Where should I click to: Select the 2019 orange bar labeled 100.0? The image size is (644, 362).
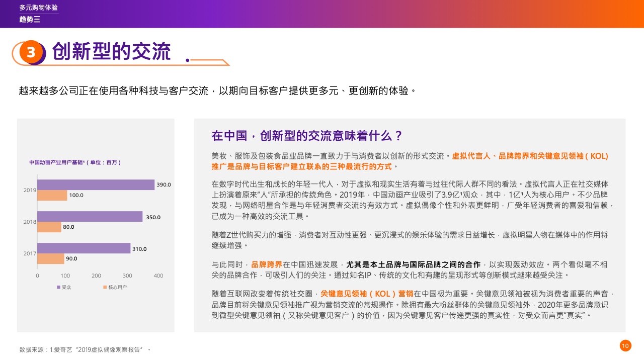[52, 196]
